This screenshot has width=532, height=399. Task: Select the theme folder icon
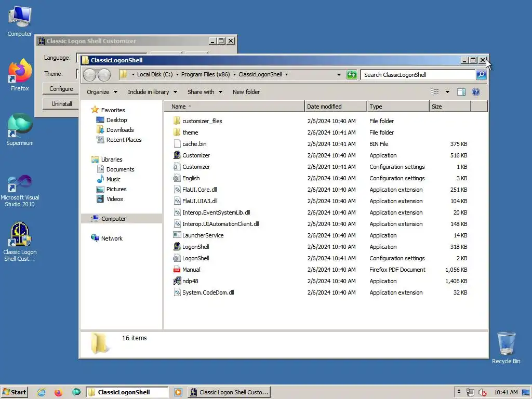(177, 132)
